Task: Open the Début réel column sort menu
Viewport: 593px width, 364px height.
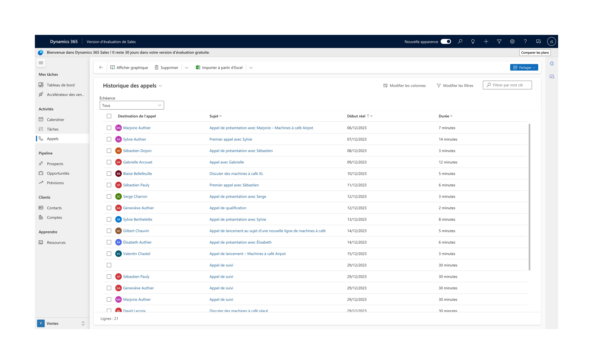Action: click(x=360, y=116)
